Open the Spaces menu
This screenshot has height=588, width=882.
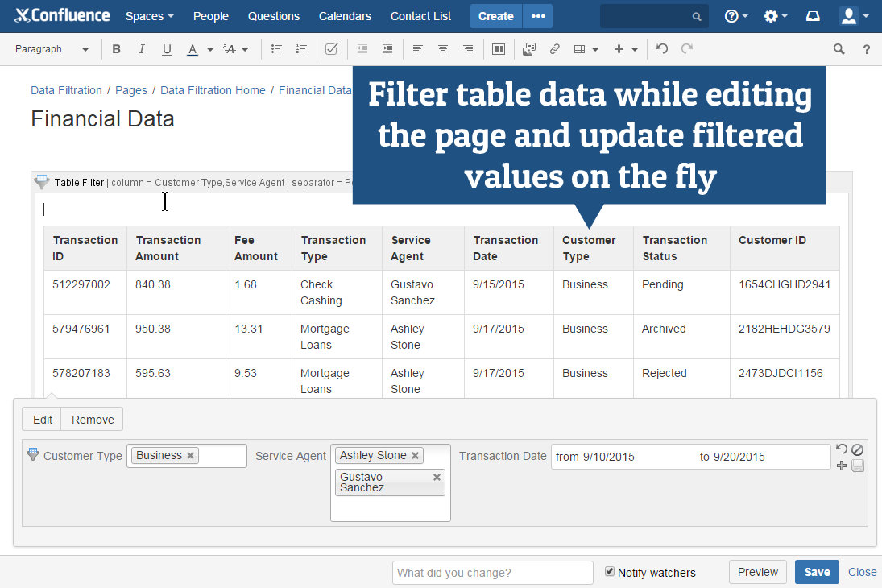(150, 16)
